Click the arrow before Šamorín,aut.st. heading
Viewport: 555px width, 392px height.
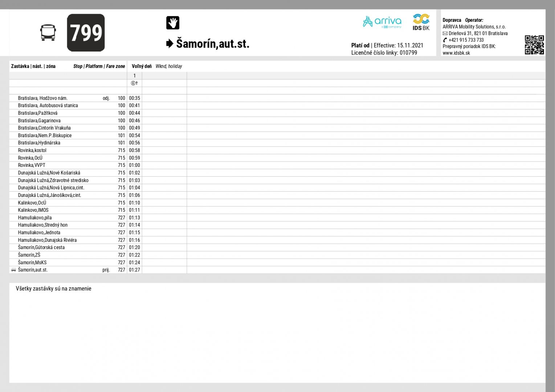coord(170,44)
